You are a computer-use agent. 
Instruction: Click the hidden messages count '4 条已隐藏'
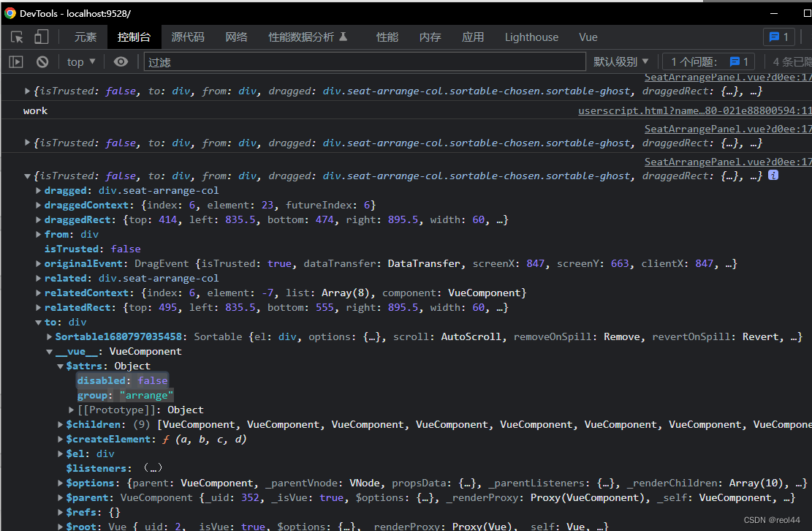(x=792, y=62)
